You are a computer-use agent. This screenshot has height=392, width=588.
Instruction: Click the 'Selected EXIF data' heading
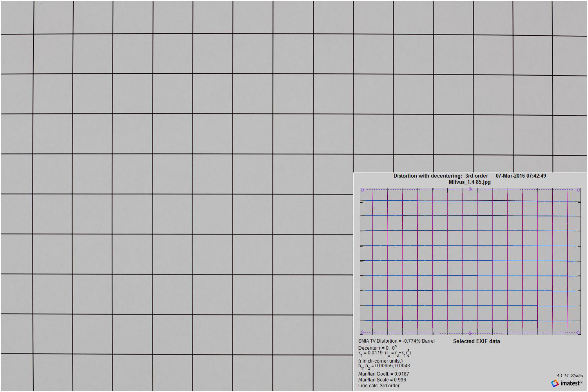pos(476,341)
